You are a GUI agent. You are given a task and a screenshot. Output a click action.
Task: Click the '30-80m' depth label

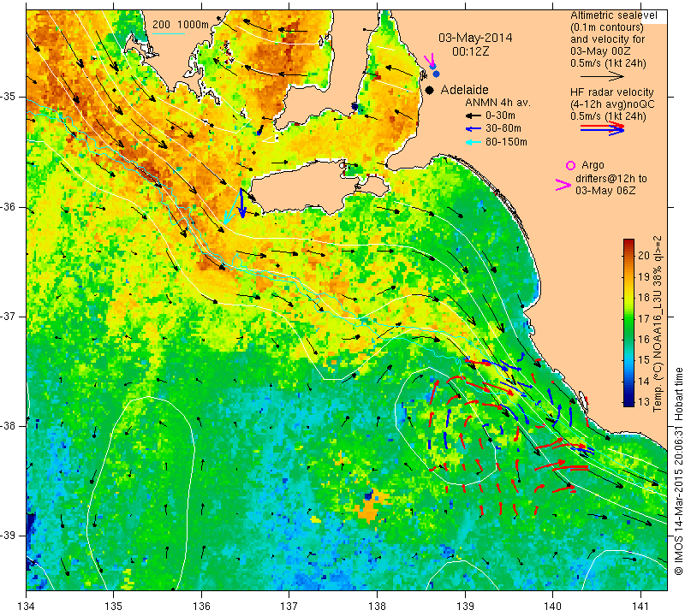(503, 128)
